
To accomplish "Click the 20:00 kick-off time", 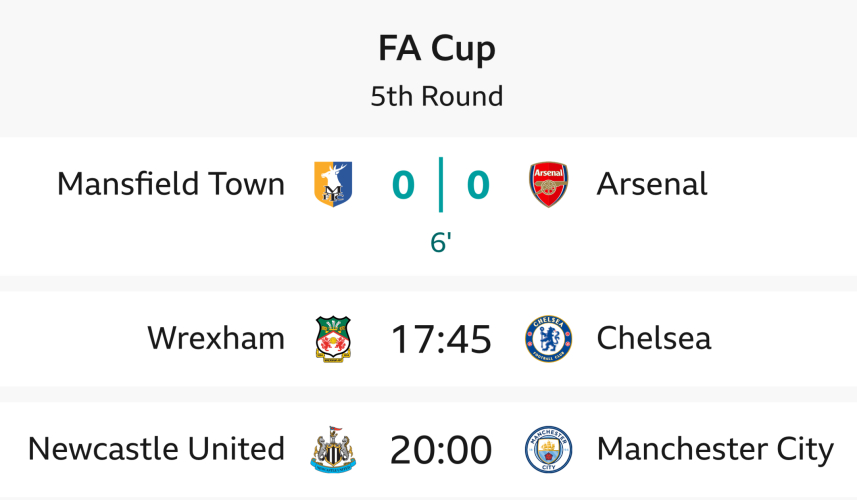I will [x=441, y=450].
